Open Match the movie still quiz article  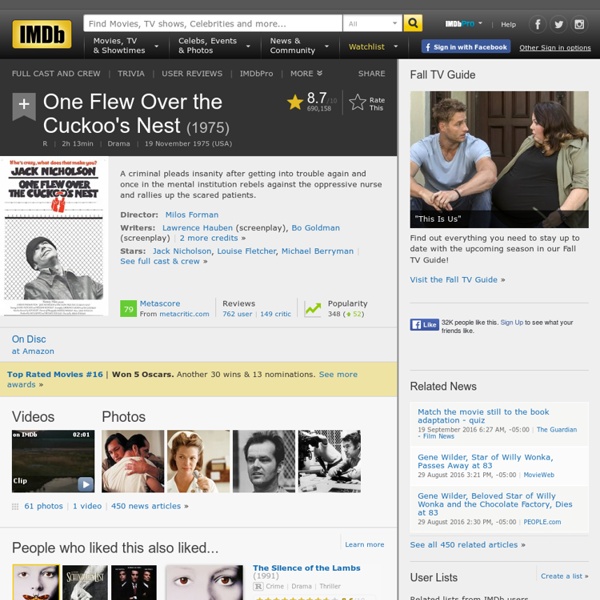[x=483, y=416]
